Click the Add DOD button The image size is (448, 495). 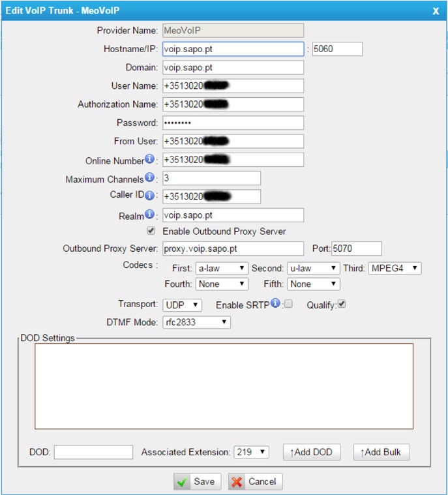[x=312, y=453]
